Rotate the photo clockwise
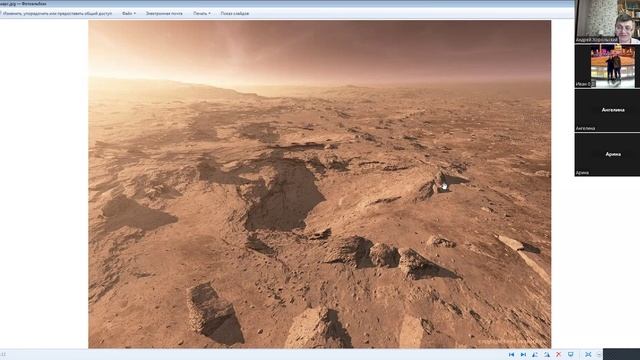 [x=547, y=355]
